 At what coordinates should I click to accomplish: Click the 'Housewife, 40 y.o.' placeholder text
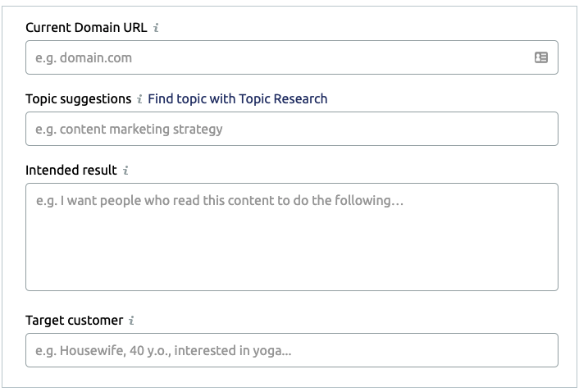tap(116, 351)
